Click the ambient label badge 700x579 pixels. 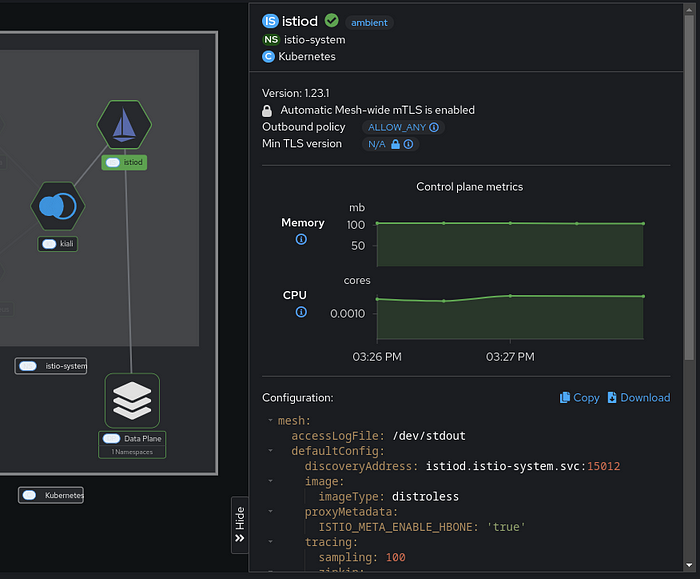(x=369, y=23)
